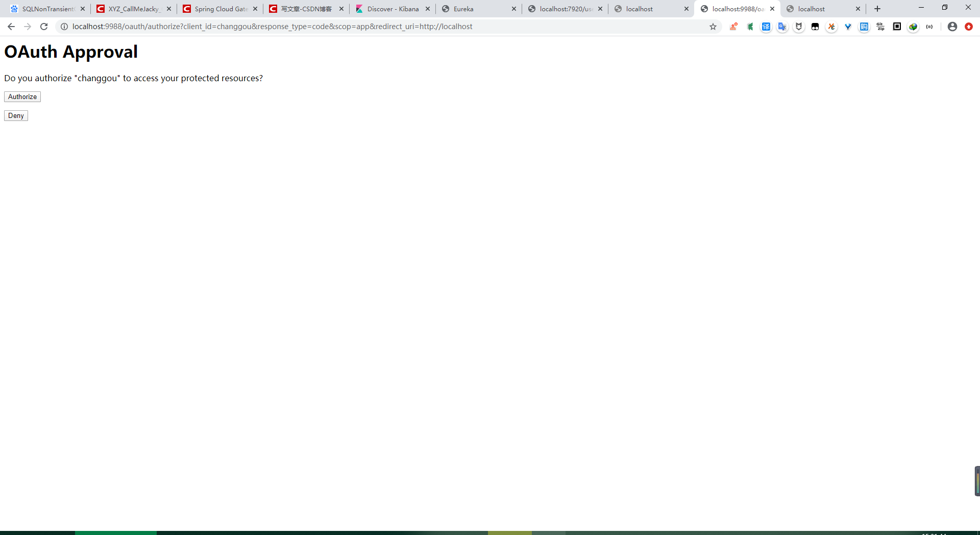The height and width of the screenshot is (535, 980).
Task: Bookmark this page with the star icon
Action: click(713, 27)
